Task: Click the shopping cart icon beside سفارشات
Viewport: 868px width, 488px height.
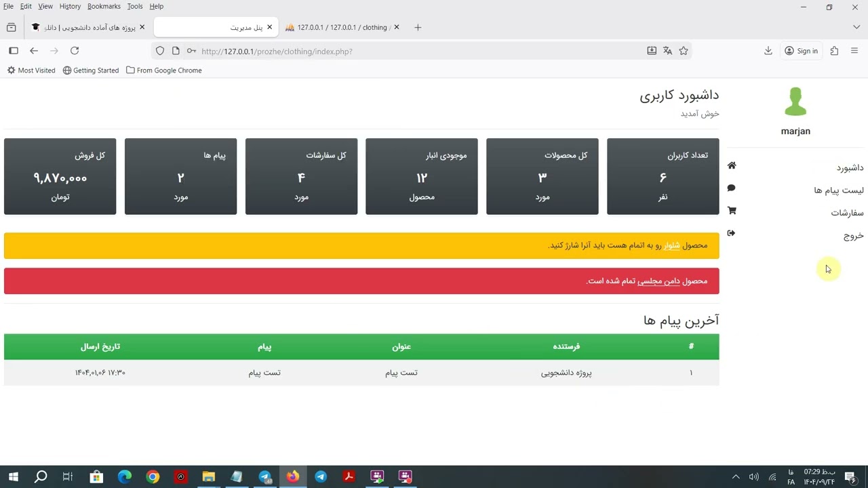Action: tap(732, 211)
